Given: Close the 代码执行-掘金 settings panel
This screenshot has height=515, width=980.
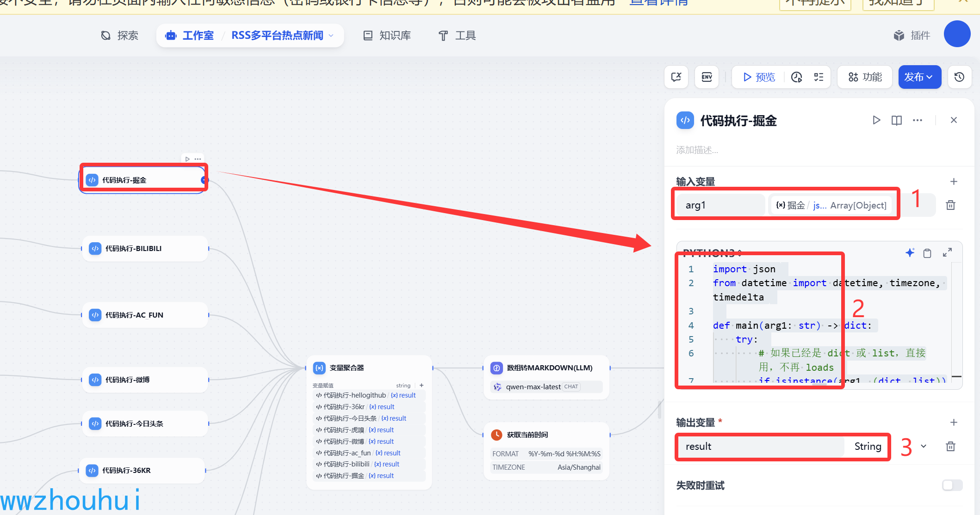Looking at the screenshot, I should [x=954, y=120].
